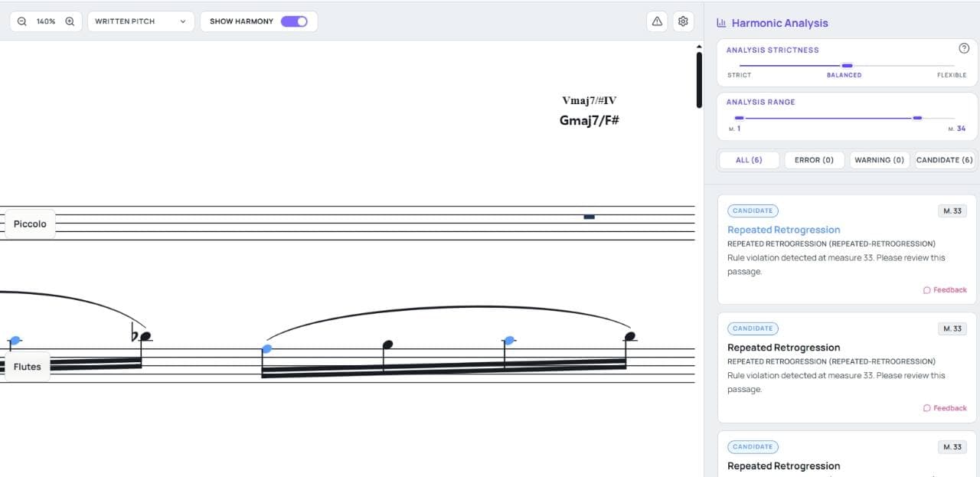
Task: Click the M. 33 badge on first card
Action: click(x=952, y=211)
